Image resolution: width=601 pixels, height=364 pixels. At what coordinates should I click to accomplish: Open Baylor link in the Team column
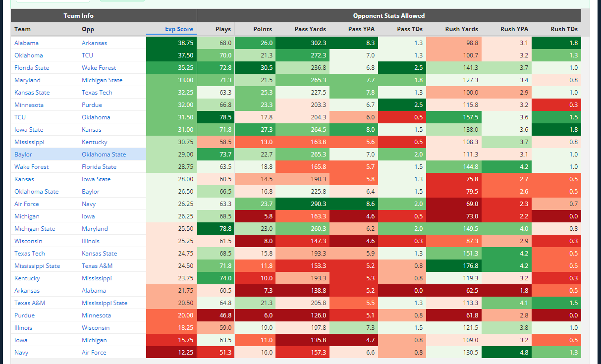[x=23, y=155]
